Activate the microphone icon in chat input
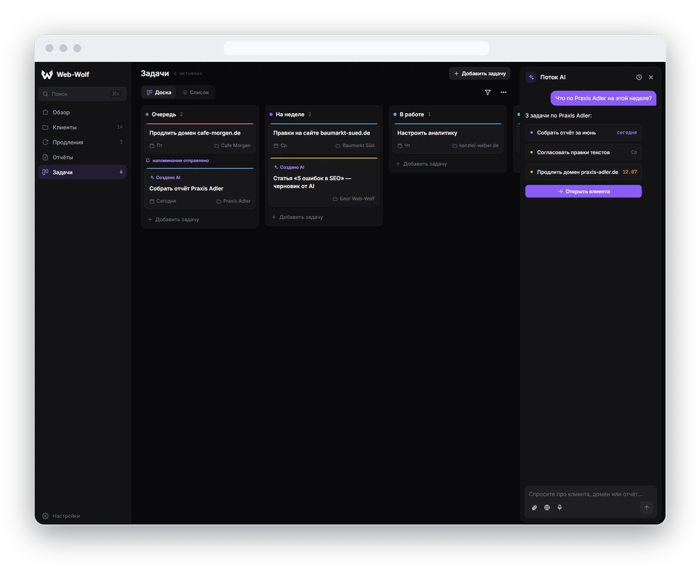Screen dimensions: 700x588 (559, 508)
